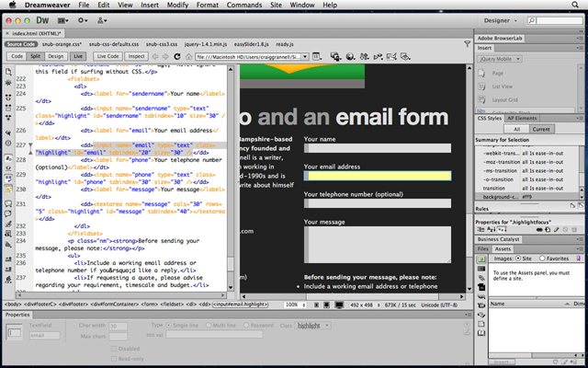This screenshot has width=588, height=368.
Task: Click the Home icon in browser navigation
Action: point(189,57)
